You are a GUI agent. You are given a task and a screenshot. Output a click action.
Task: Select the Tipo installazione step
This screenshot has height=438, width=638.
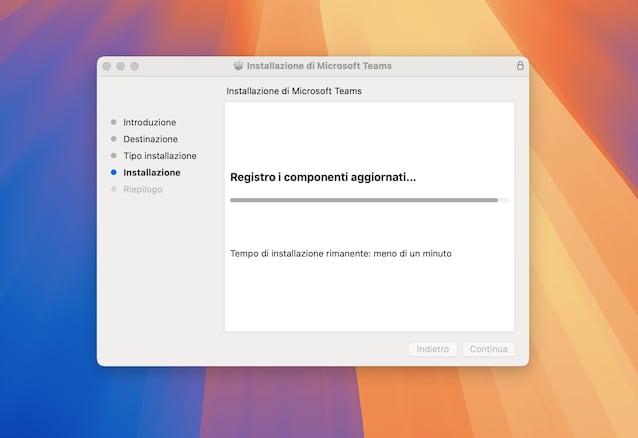(160, 156)
